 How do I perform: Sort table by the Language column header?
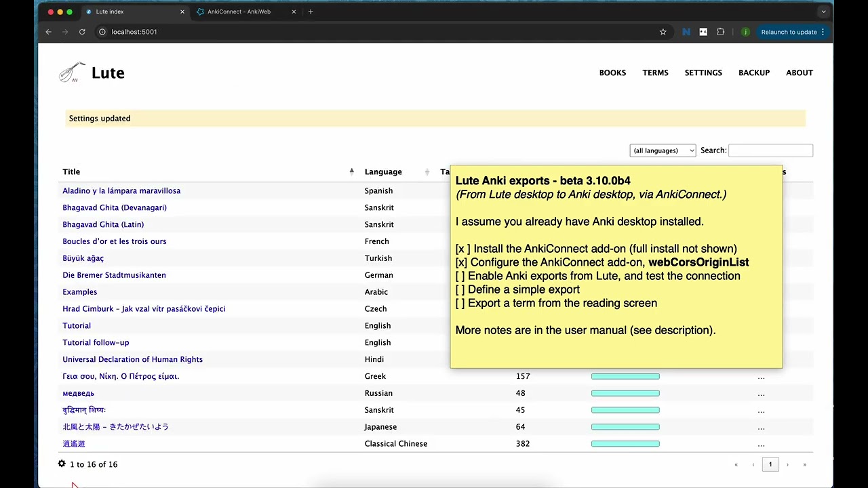click(x=397, y=171)
